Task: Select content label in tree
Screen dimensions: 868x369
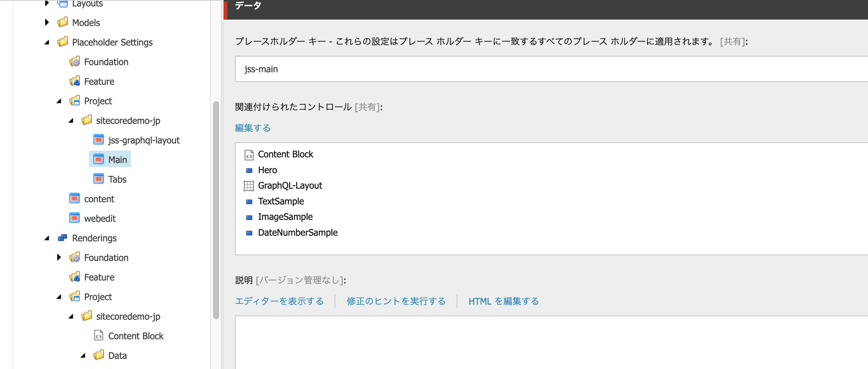Action: 99,199
